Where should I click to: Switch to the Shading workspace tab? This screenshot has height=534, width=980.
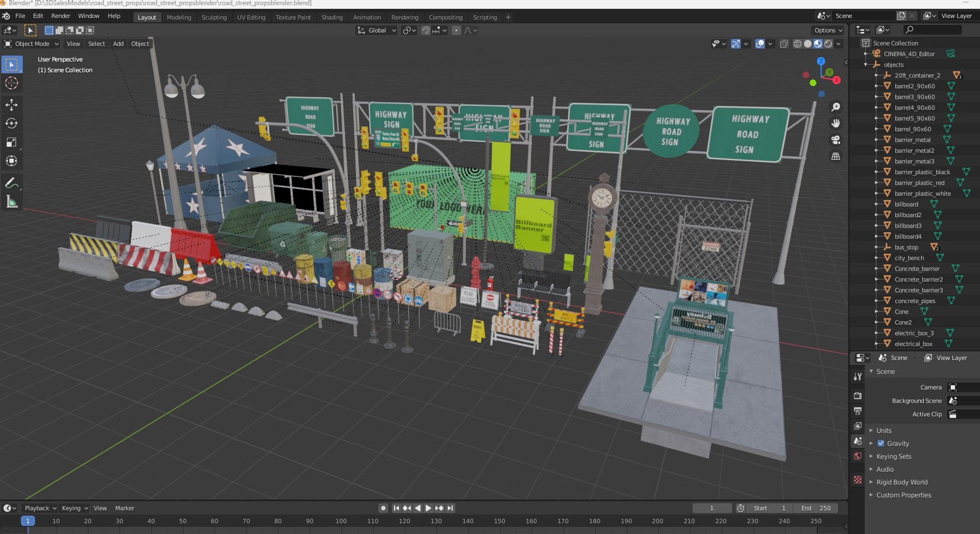tap(332, 17)
